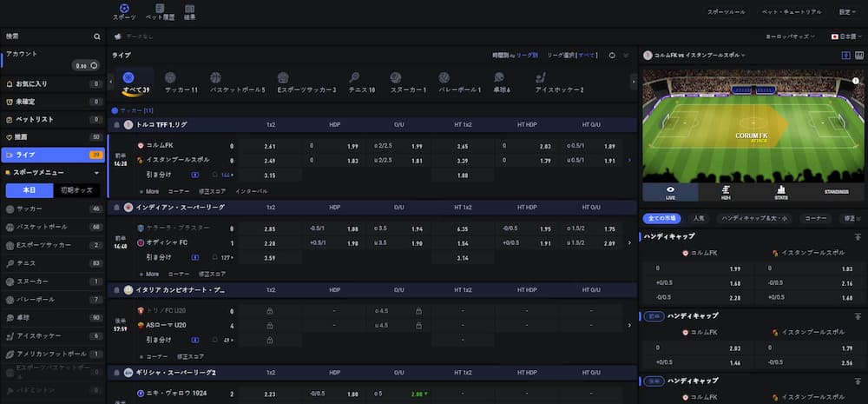Click the search magnifier icon in sidebar
The height and width of the screenshot is (404, 868).
[97, 36]
